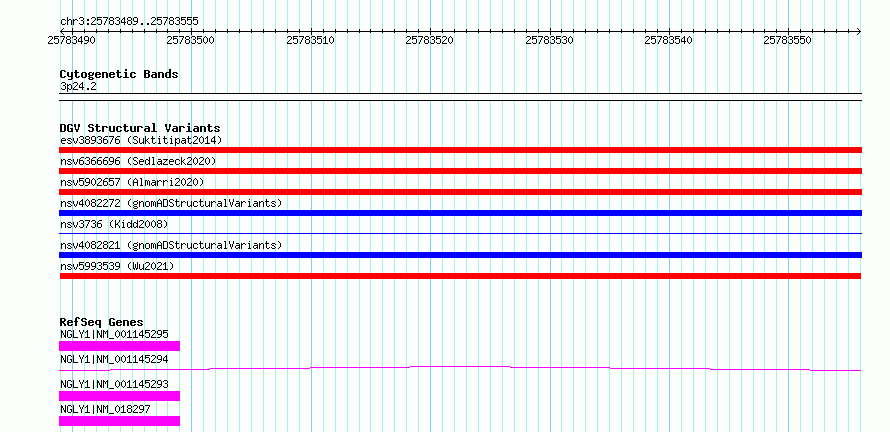Open transcript NGLY1|NM_001145294 label
The height and width of the screenshot is (432, 890).
114,359
